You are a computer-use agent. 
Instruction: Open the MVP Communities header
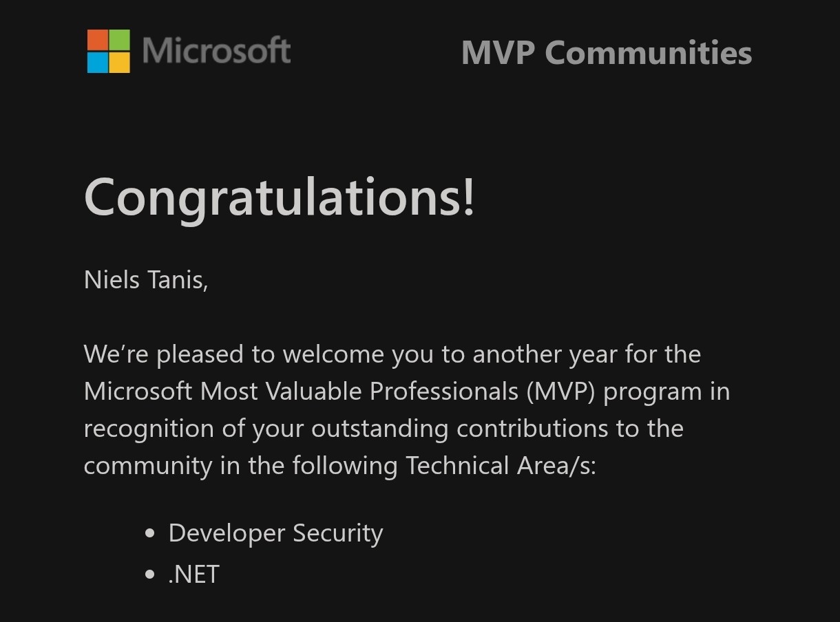(607, 53)
